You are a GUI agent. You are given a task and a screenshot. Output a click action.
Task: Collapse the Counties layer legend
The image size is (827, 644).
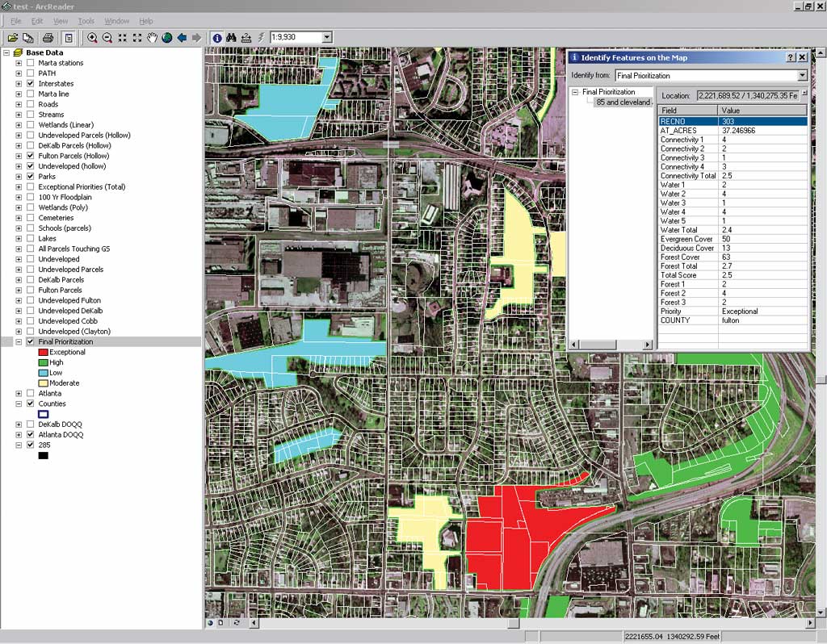coord(19,404)
